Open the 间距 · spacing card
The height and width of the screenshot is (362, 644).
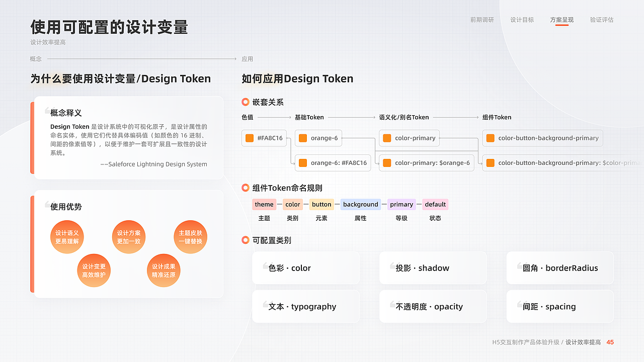coord(560,306)
